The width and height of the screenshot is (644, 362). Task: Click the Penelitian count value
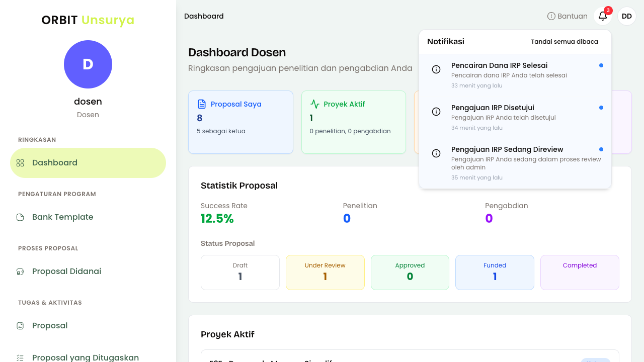pos(347,219)
